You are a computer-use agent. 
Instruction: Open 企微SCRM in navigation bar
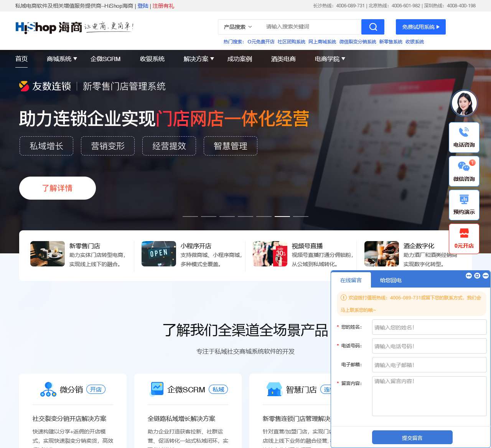tap(105, 59)
